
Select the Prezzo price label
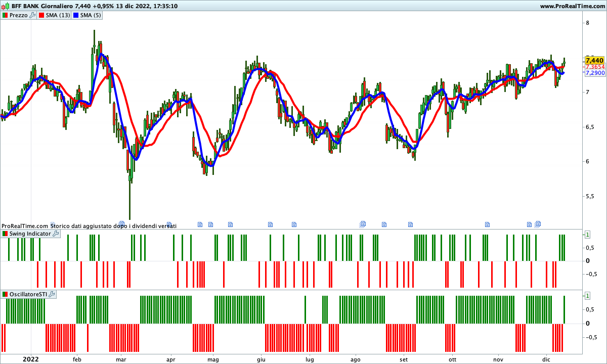(18, 15)
